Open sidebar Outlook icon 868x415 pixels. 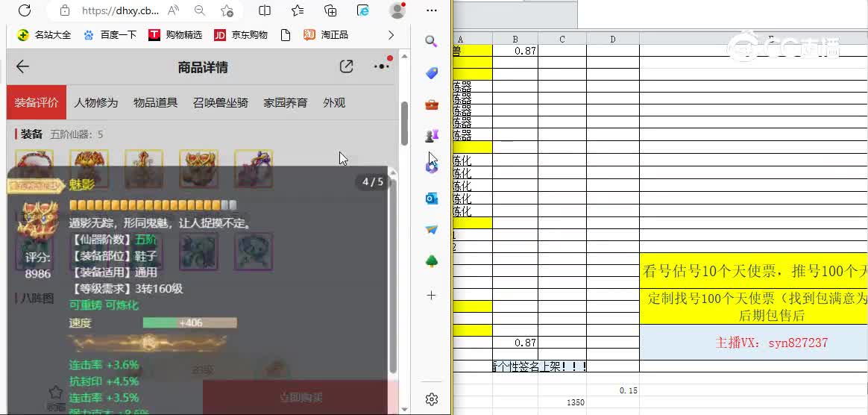pyautogui.click(x=432, y=199)
